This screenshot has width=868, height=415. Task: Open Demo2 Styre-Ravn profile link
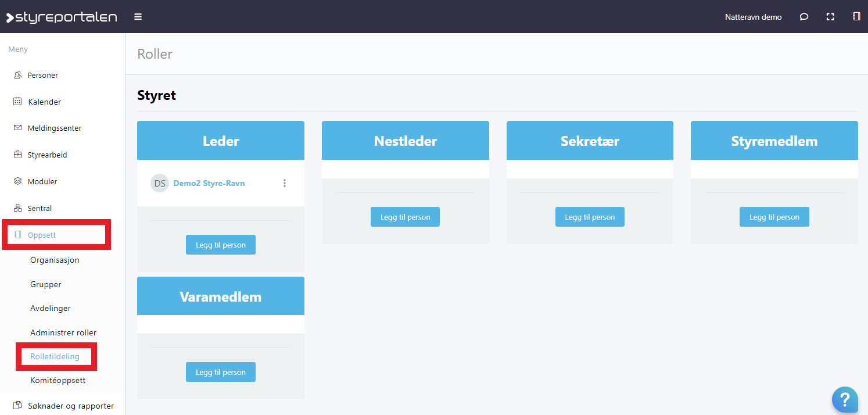[x=209, y=183]
